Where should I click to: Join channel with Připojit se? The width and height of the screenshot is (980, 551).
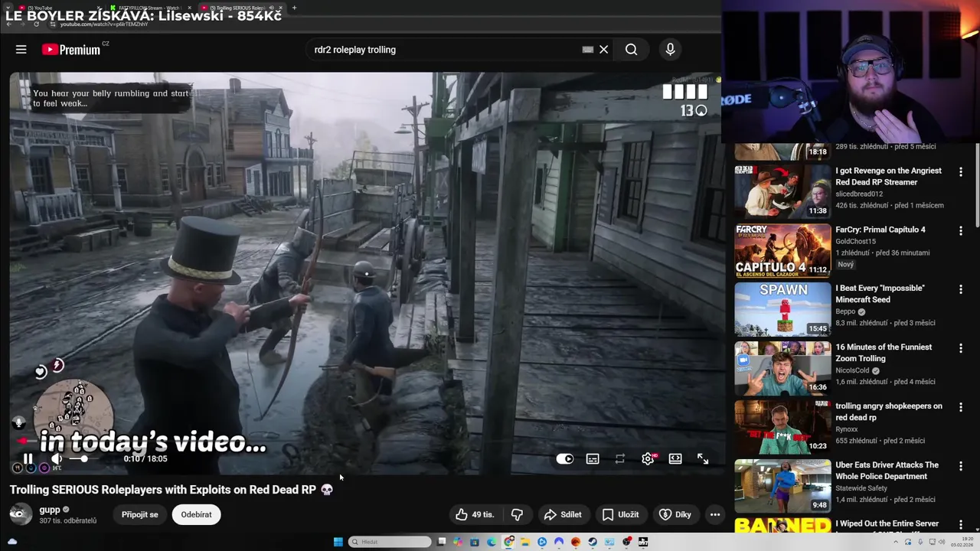[140, 514]
